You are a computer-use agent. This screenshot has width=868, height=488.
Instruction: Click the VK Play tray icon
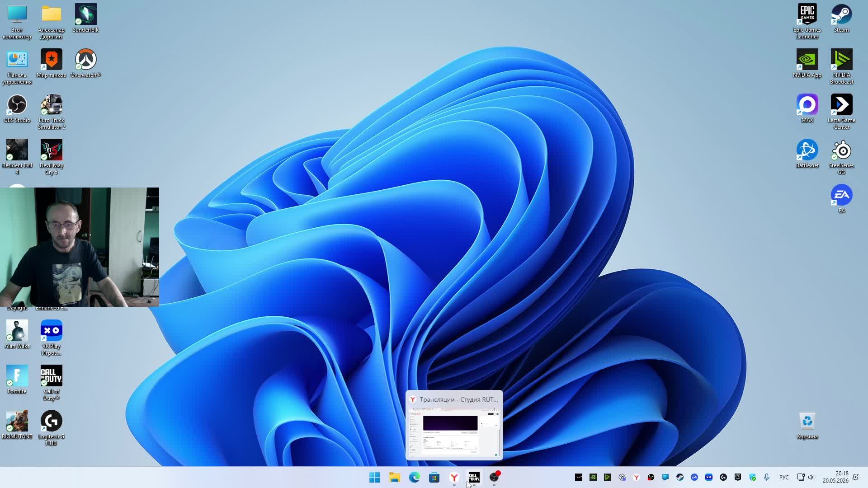709,477
